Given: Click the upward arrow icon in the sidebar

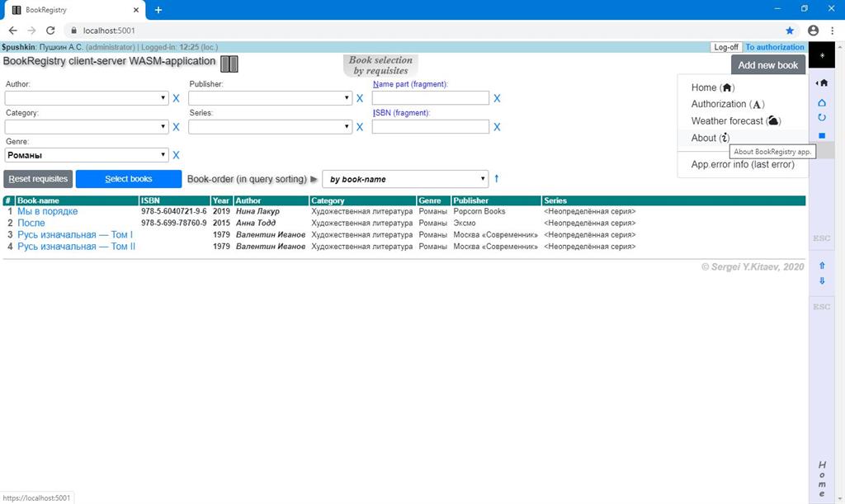Looking at the screenshot, I should coord(822,266).
